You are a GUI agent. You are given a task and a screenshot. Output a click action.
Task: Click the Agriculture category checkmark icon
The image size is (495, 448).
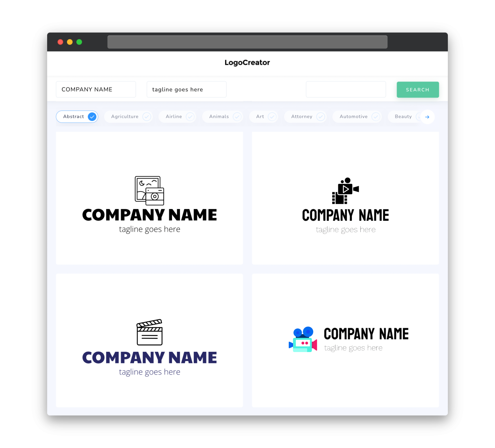147,117
